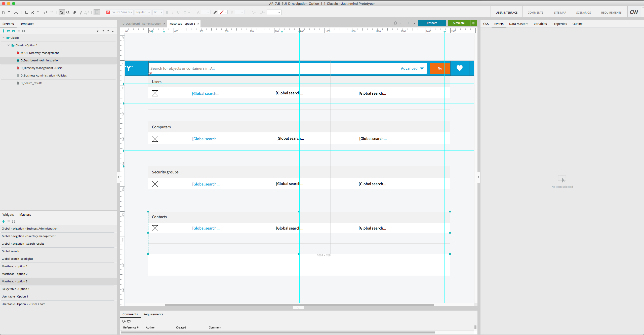Expand the Advanced search dropdown
644x335 pixels.
coord(412,68)
